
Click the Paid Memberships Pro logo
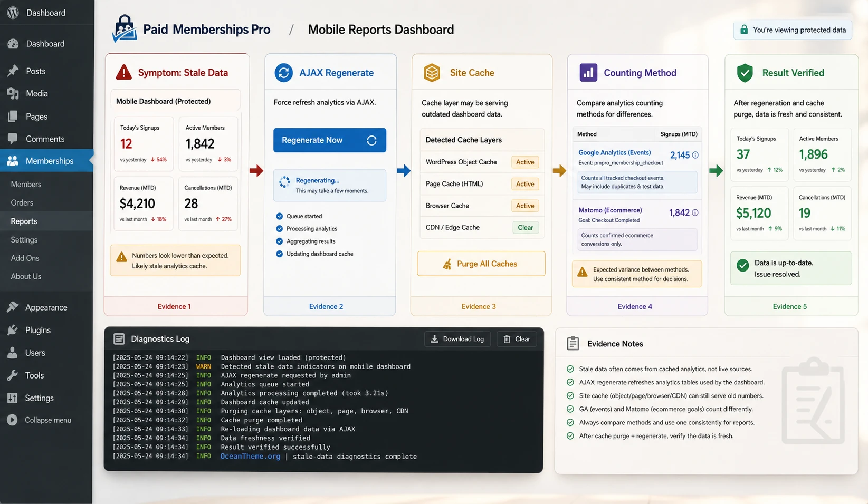coord(125,28)
